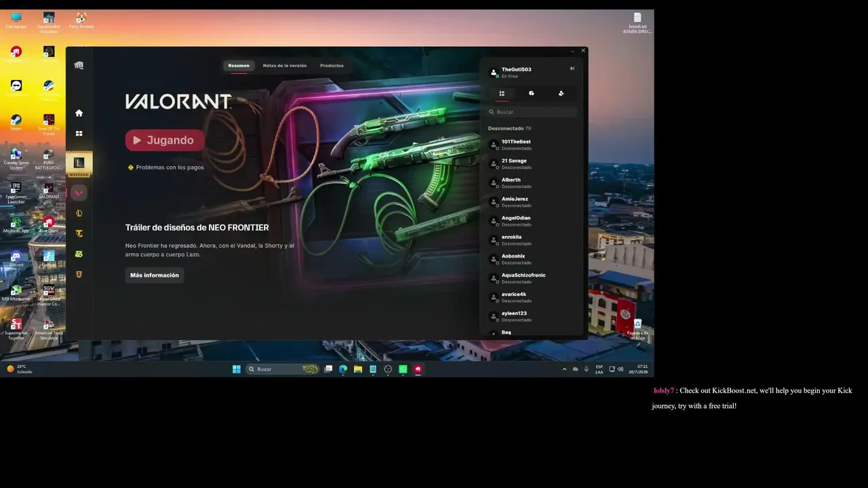Select Epic Games Launcher desktop shortcut
Screen dimensions: 868x488
pyautogui.click(x=16, y=192)
